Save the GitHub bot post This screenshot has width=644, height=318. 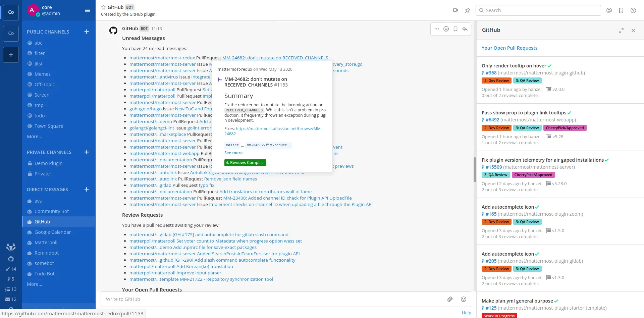pyautogui.click(x=455, y=29)
